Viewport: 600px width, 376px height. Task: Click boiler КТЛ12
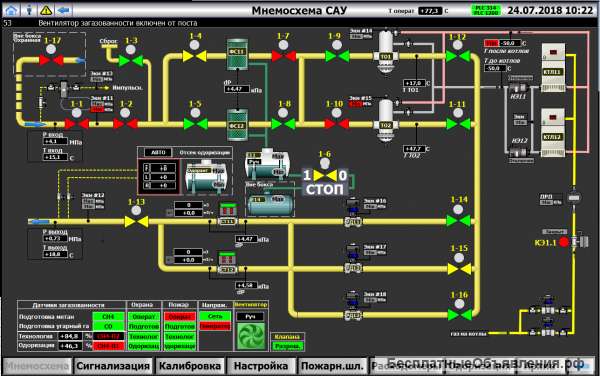pyautogui.click(x=553, y=132)
